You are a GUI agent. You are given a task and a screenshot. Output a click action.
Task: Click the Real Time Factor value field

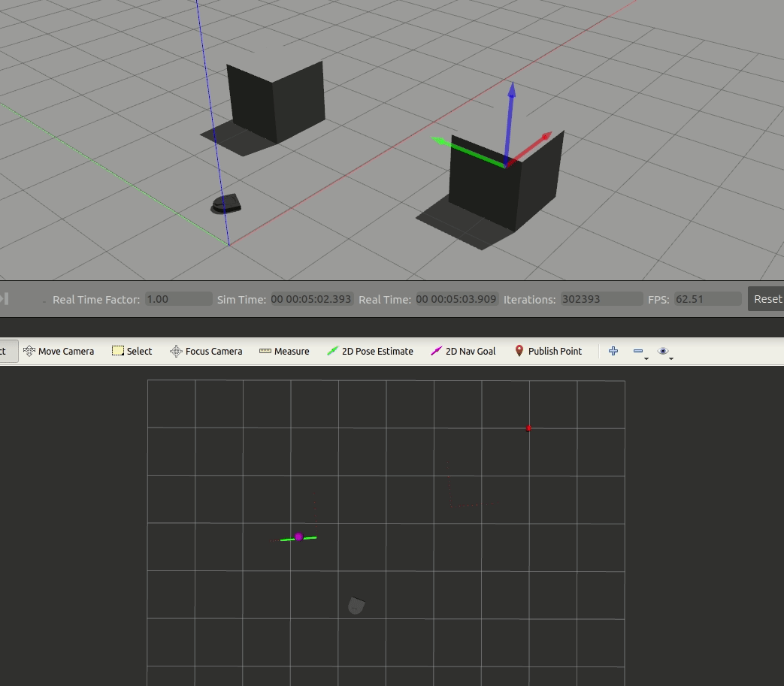coord(178,299)
